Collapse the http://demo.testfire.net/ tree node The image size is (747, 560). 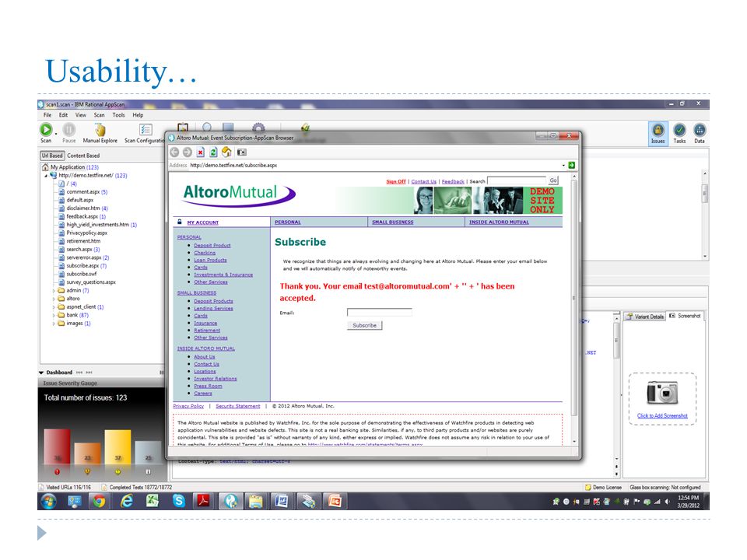(46, 176)
